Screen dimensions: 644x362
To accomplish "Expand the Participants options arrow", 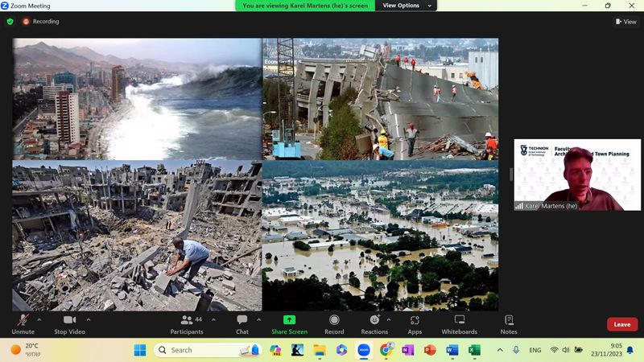I will click(213, 319).
